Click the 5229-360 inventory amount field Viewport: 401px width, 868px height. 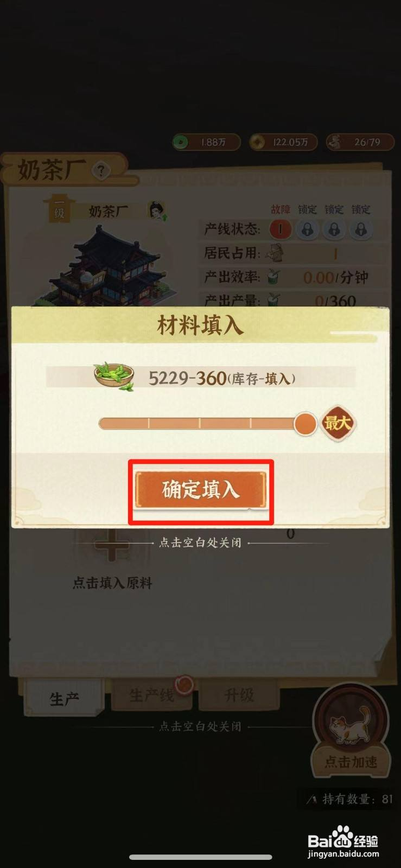[201, 377]
